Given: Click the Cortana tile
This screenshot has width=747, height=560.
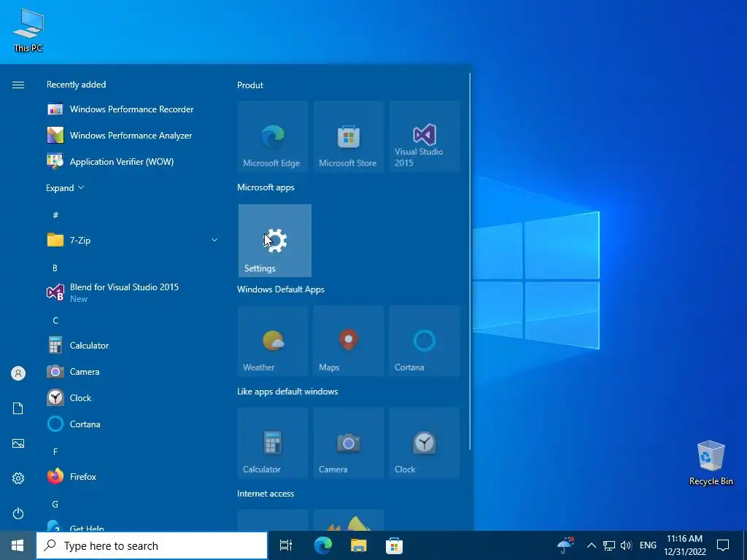Looking at the screenshot, I should [425, 341].
